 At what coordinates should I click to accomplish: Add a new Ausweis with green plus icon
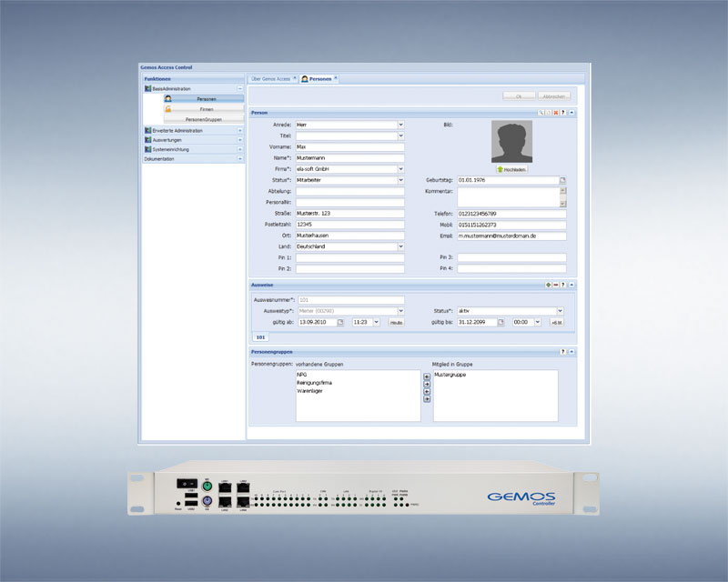tap(549, 285)
